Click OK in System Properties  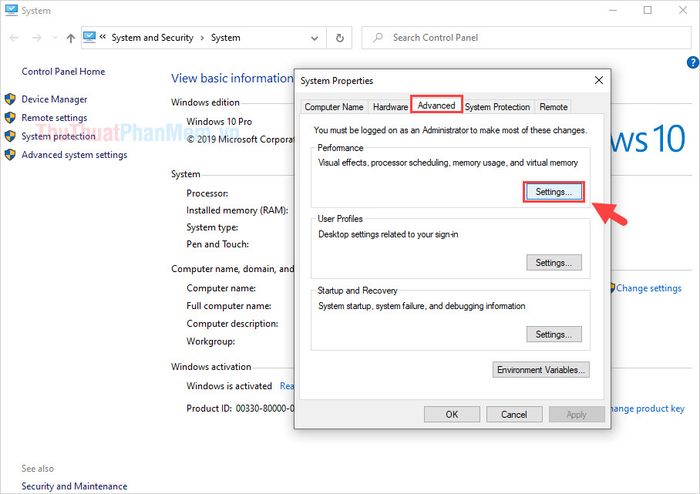coord(452,415)
